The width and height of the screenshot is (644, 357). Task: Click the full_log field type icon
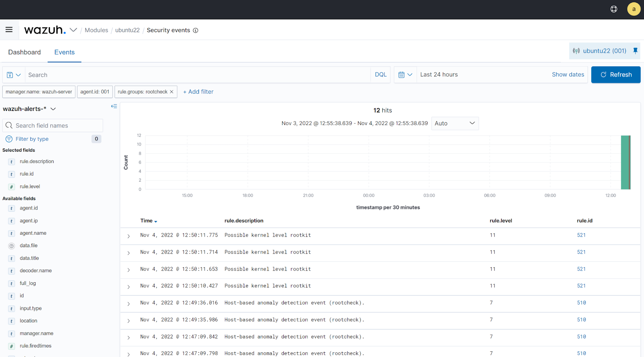coord(12,283)
